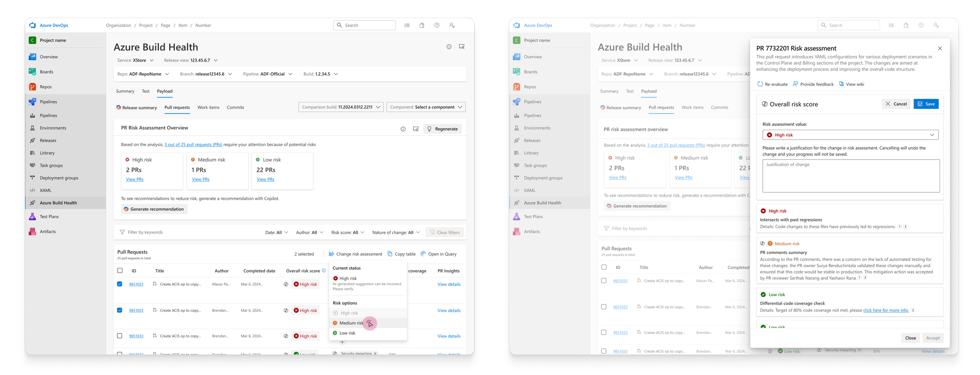Click Regenerate button
This screenshot has height=375, width=980.
442,129
